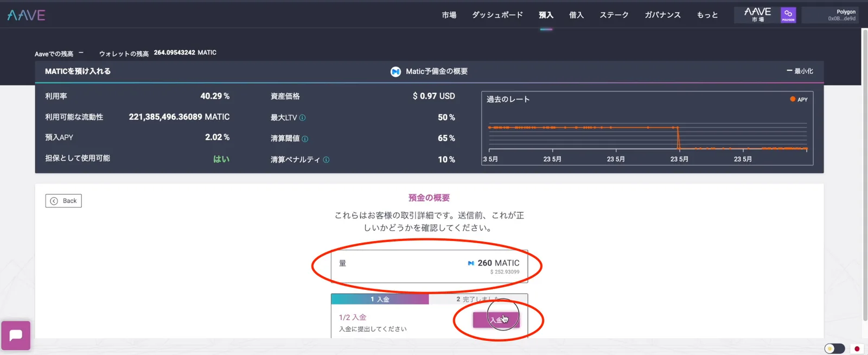Click the 入金に提出してください instruction text
Image resolution: width=868 pixels, height=355 pixels.
point(373,329)
